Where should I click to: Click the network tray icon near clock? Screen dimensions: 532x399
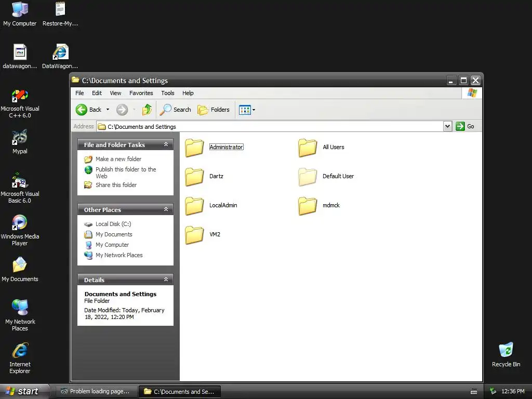(x=493, y=392)
